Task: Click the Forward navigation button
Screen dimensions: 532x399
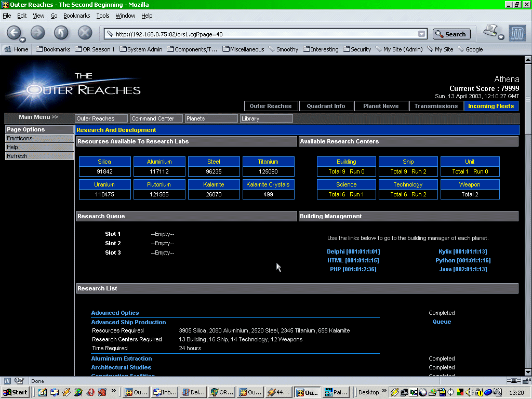Action: [37, 33]
